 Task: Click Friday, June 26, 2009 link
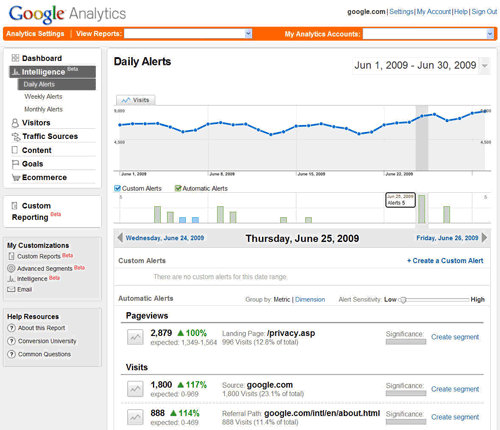447,238
